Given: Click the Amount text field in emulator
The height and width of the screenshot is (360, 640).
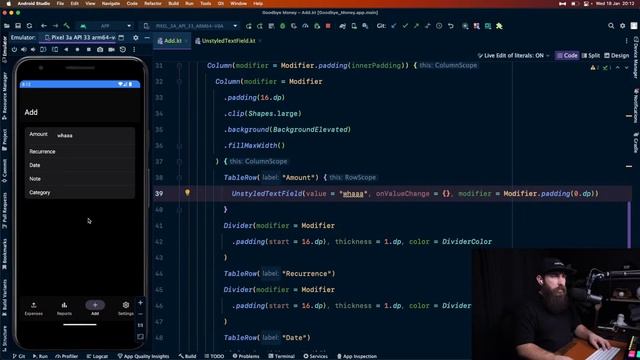Looking at the screenshot, I should [x=94, y=136].
